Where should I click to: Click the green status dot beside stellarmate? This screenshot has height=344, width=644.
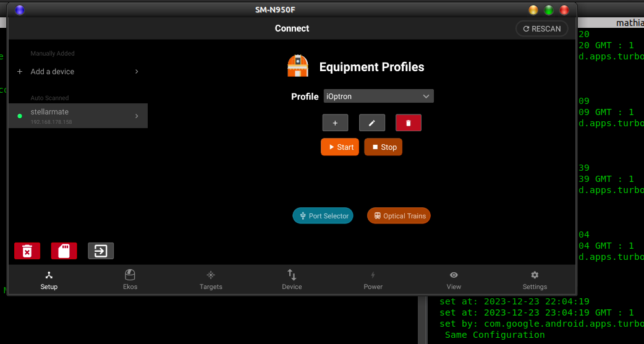[x=20, y=116]
